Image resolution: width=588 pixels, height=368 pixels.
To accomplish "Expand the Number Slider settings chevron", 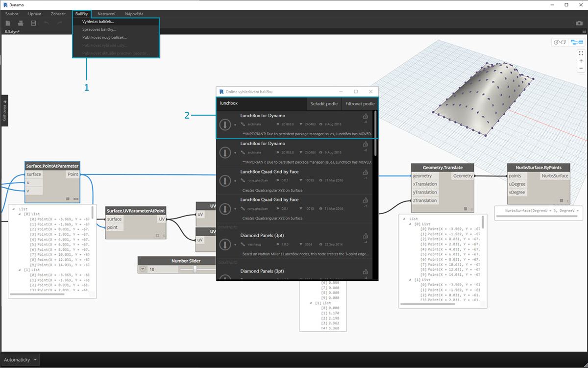I will (143, 269).
